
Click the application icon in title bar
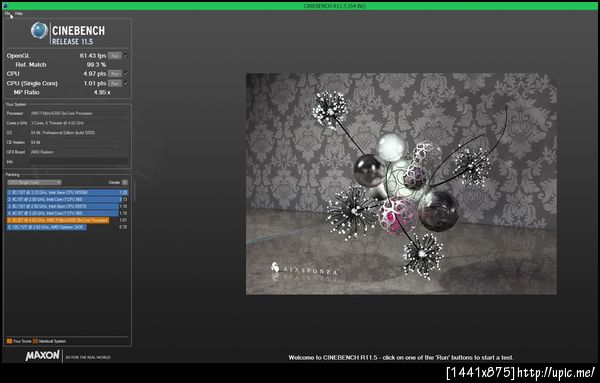(5, 5)
